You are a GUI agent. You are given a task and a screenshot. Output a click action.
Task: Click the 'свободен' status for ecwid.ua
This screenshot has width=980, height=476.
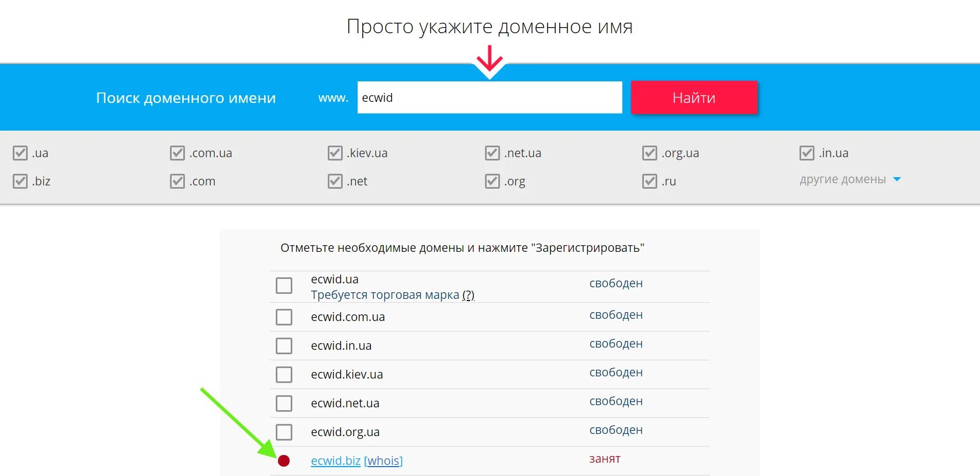click(616, 283)
